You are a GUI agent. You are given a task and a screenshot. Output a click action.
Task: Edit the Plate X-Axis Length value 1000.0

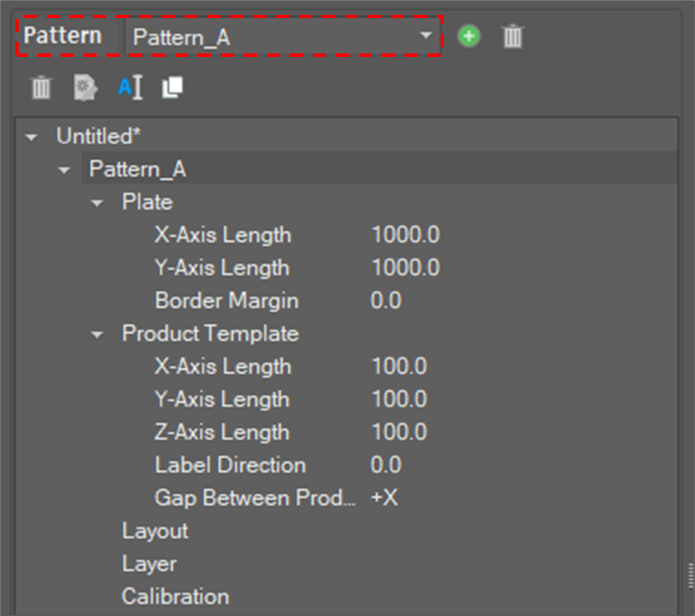pos(406,235)
